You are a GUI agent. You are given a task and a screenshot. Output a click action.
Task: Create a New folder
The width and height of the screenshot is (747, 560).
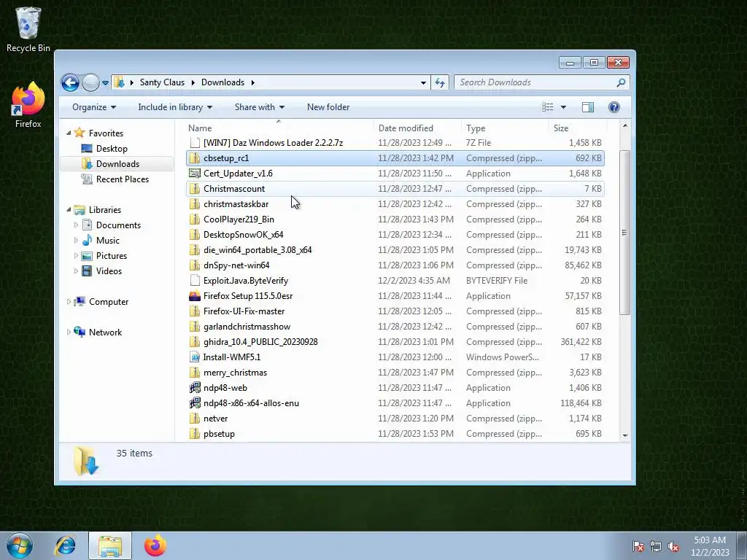328,107
